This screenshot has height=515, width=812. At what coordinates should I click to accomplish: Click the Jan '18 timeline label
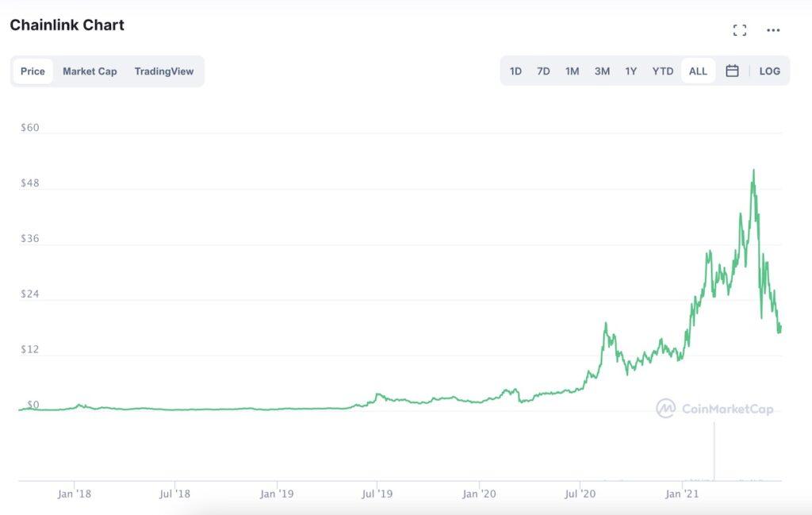(x=74, y=494)
